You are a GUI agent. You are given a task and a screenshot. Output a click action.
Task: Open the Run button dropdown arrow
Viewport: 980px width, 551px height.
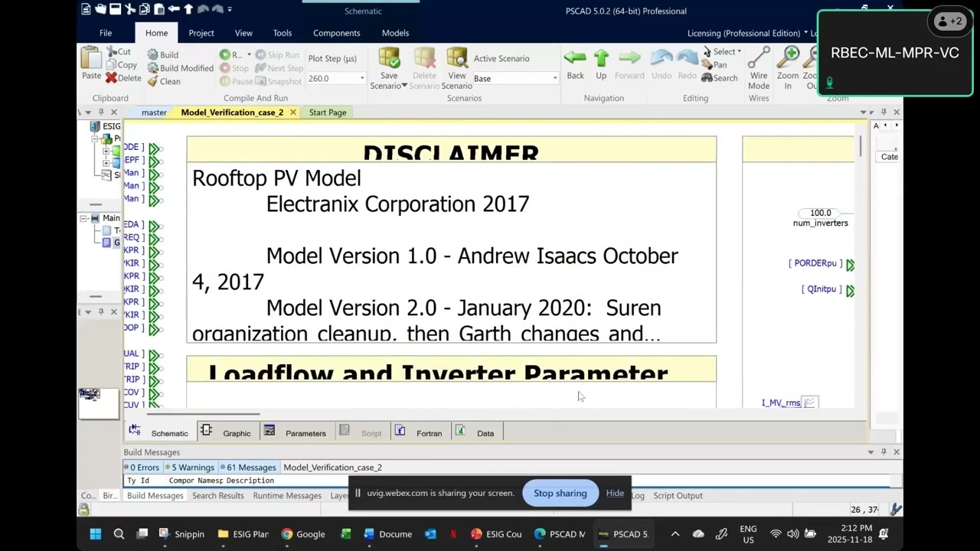pyautogui.click(x=249, y=55)
